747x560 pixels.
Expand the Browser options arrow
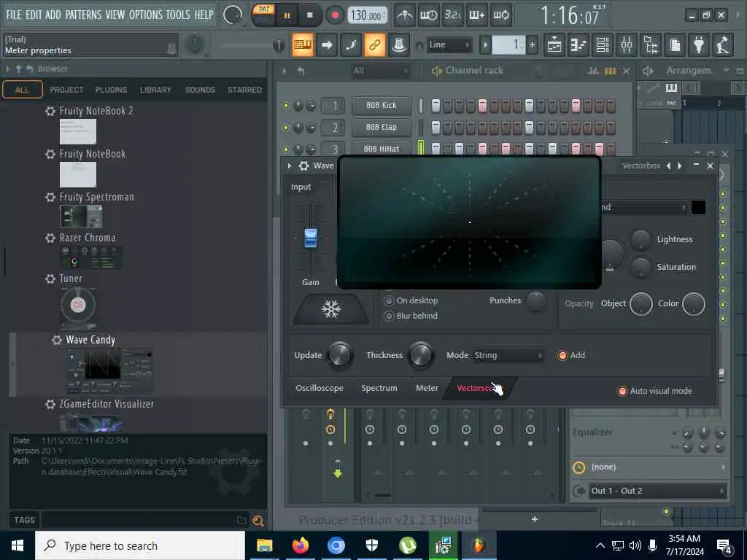click(x=7, y=69)
